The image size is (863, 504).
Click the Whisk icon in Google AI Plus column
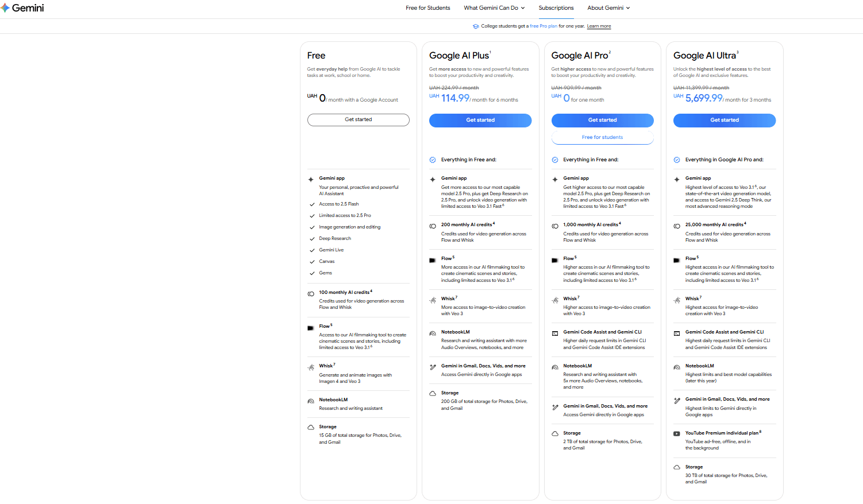click(x=433, y=300)
